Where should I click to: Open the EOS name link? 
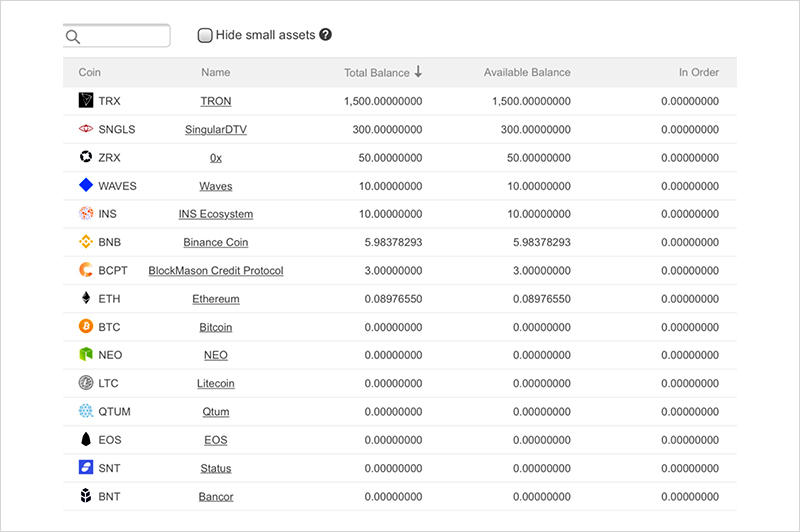click(216, 440)
